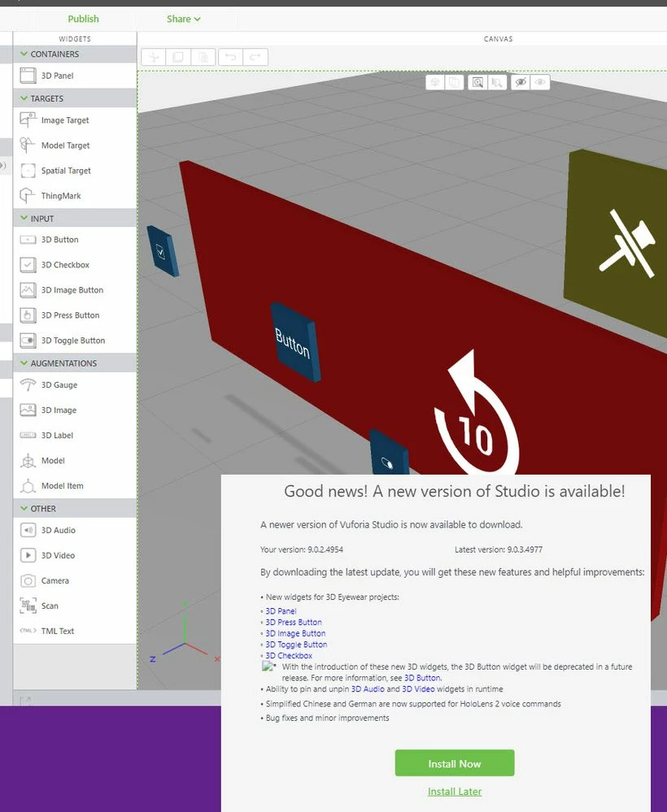Collapse the OTHER section

click(x=24, y=509)
